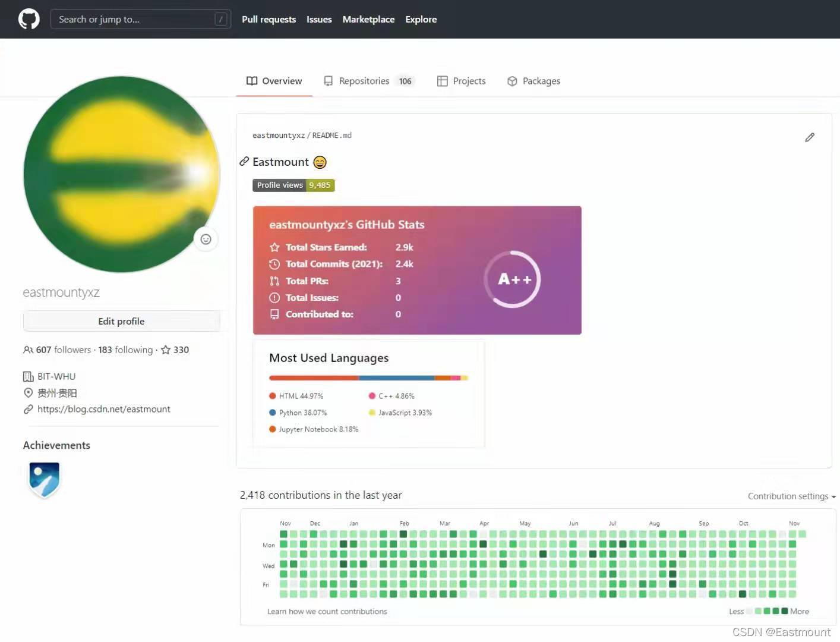
Task: Click the grinning emoji after Eastmount
Action: tap(320, 162)
